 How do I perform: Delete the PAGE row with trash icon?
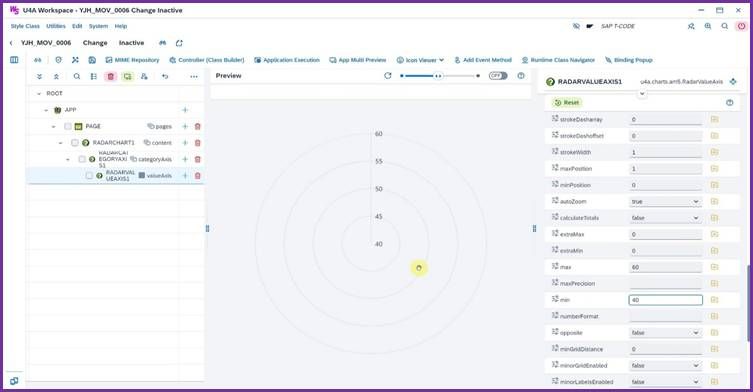coord(197,126)
